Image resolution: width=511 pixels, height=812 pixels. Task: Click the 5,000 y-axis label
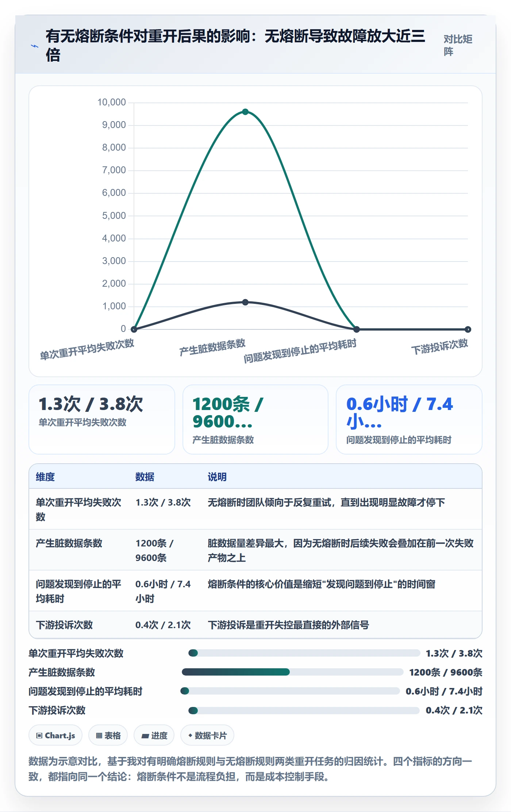pyautogui.click(x=114, y=216)
